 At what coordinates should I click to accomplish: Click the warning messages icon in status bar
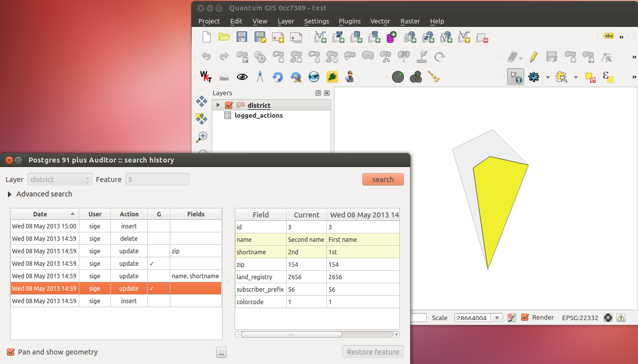coord(621,318)
